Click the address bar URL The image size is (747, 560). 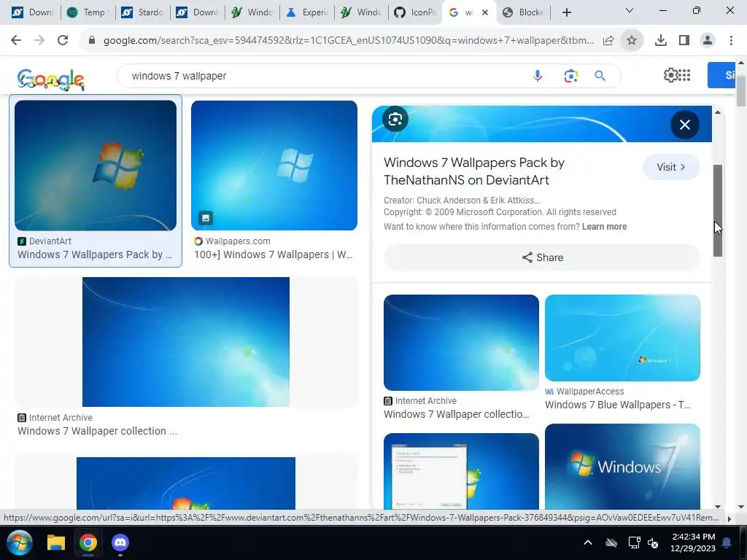(349, 41)
